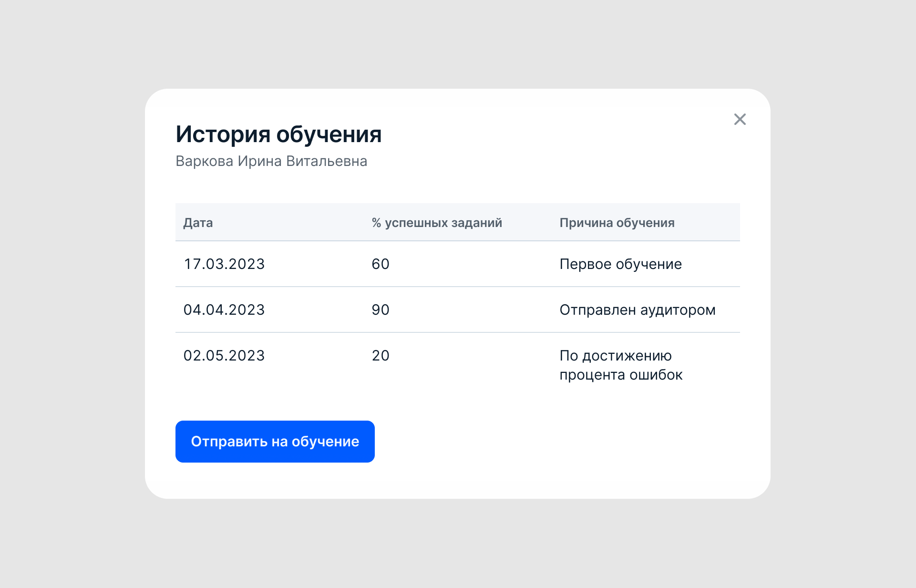This screenshot has width=916, height=588.
Task: Click the % успешных заданий column header
Action: coord(436,223)
